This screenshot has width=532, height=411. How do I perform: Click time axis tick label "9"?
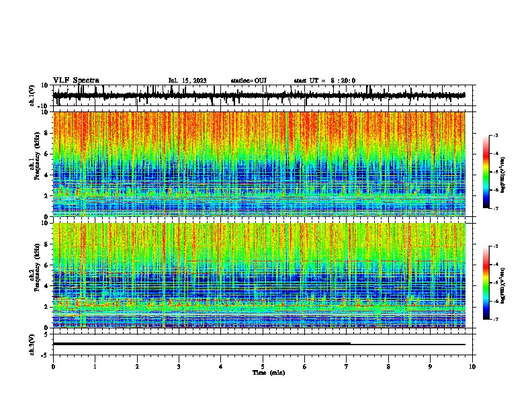pos(431,367)
